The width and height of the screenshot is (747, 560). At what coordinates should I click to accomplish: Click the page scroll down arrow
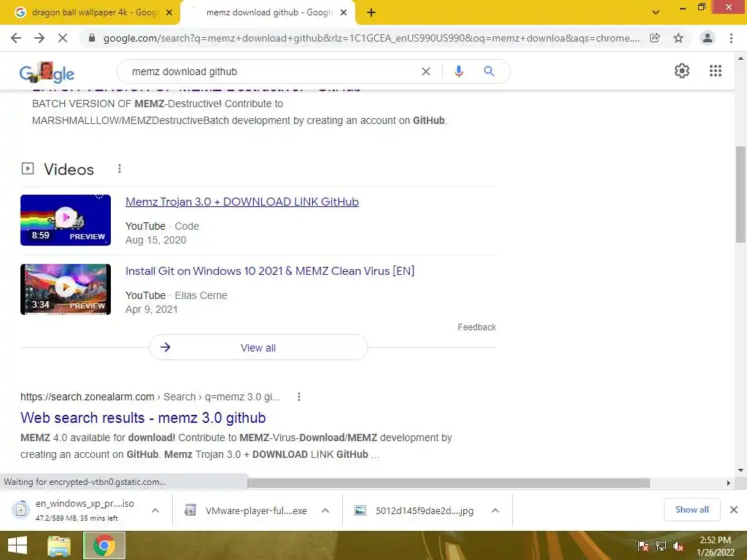(740, 470)
